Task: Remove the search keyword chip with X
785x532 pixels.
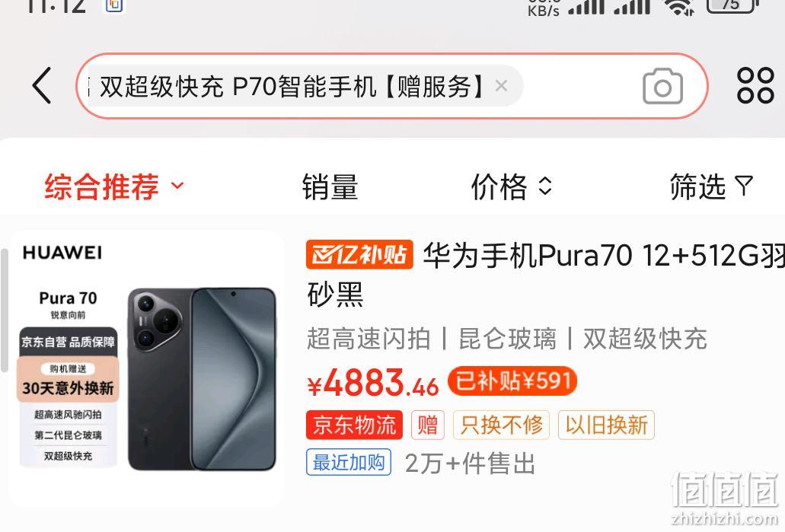Action: coord(501,86)
